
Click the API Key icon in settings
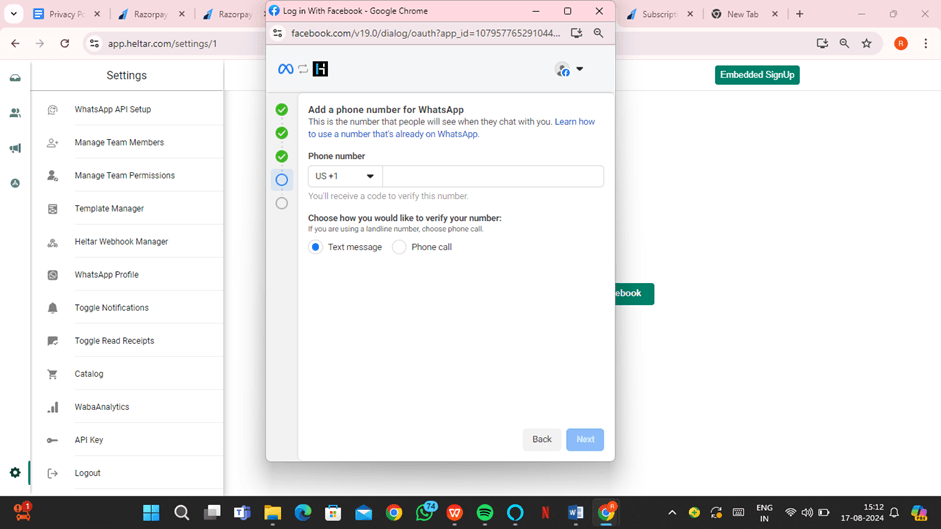[x=53, y=440]
